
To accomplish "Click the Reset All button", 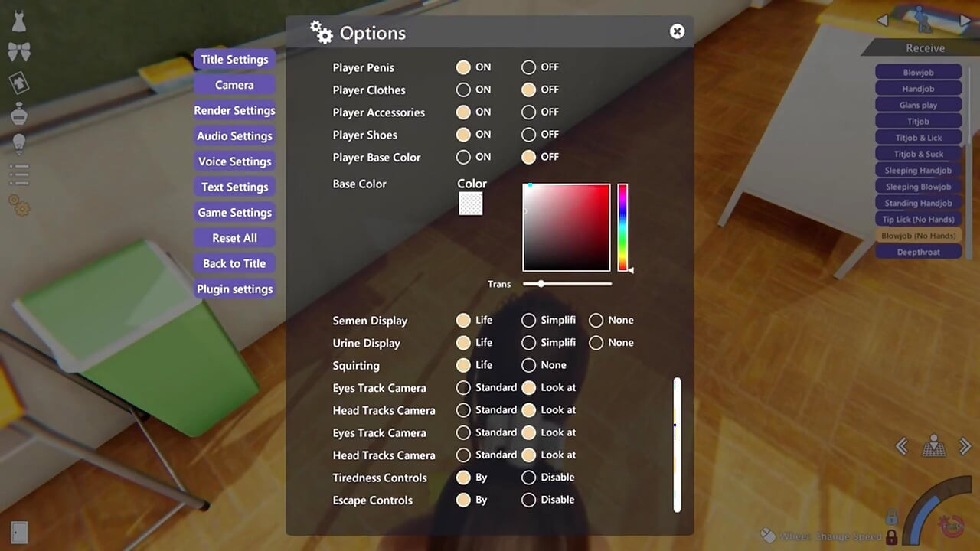I will 234,238.
